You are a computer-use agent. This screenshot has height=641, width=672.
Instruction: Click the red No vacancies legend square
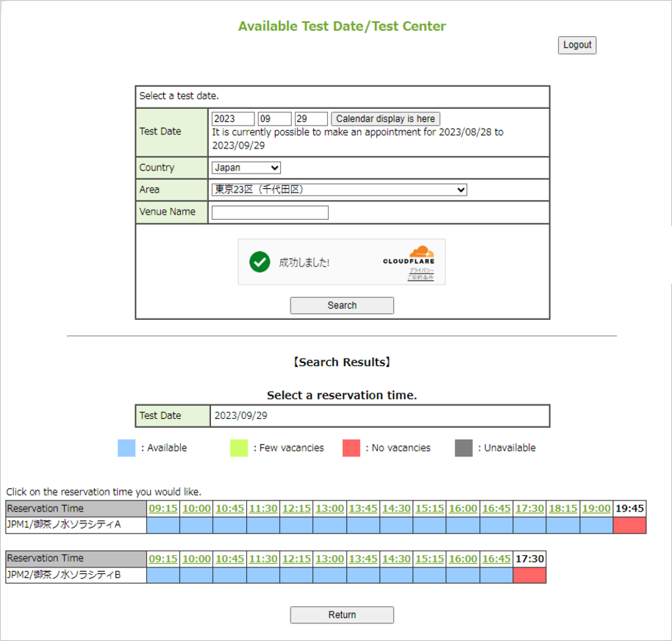351,448
